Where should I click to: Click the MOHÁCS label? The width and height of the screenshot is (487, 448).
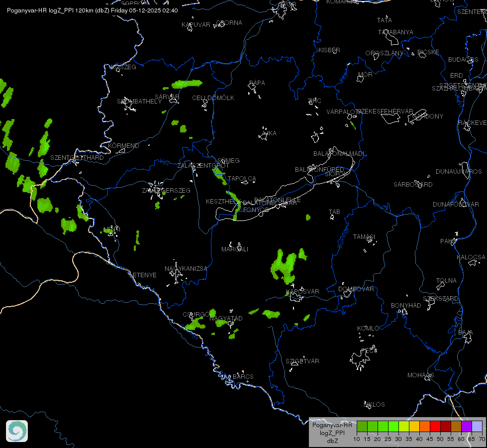click(x=420, y=375)
